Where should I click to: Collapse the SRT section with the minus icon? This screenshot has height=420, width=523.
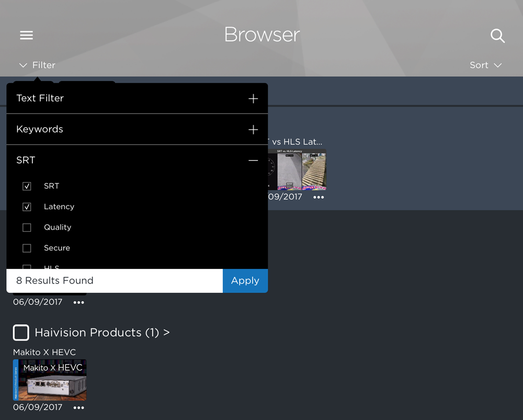point(253,160)
